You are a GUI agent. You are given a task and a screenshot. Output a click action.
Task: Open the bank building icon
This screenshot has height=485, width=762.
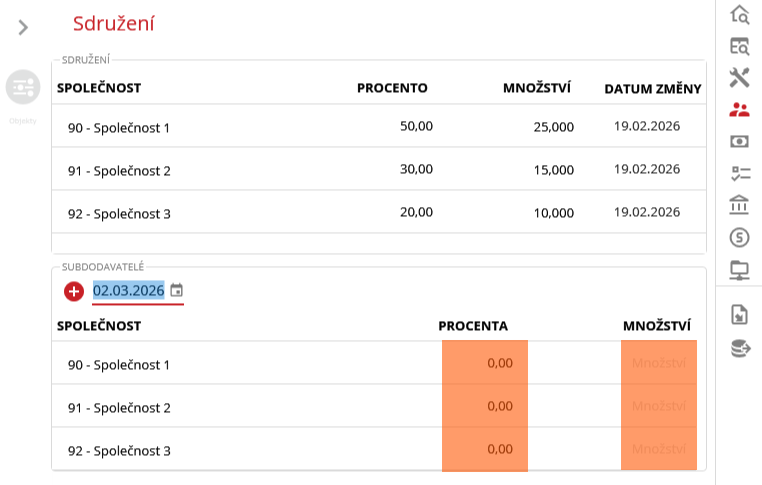coord(739,205)
